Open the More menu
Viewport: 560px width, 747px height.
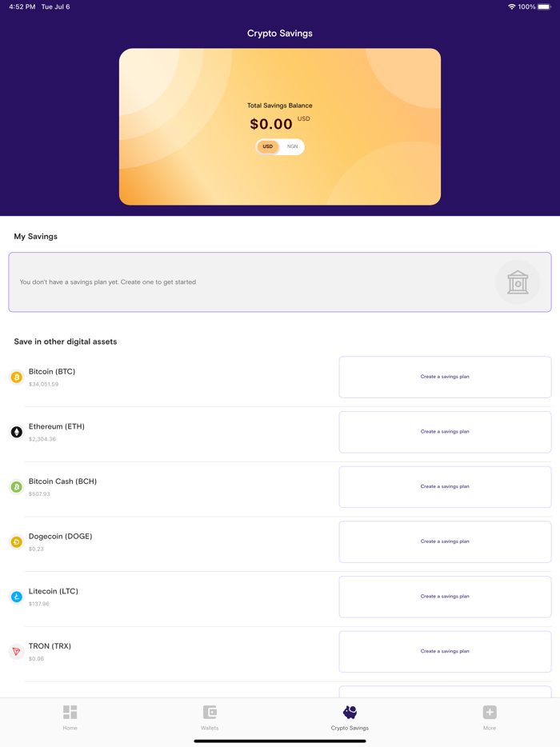pos(490,716)
